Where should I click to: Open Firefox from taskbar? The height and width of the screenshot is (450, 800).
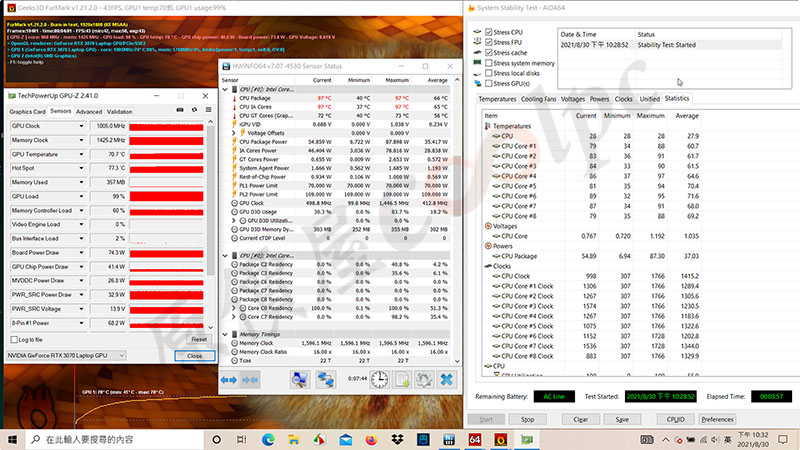371,439
